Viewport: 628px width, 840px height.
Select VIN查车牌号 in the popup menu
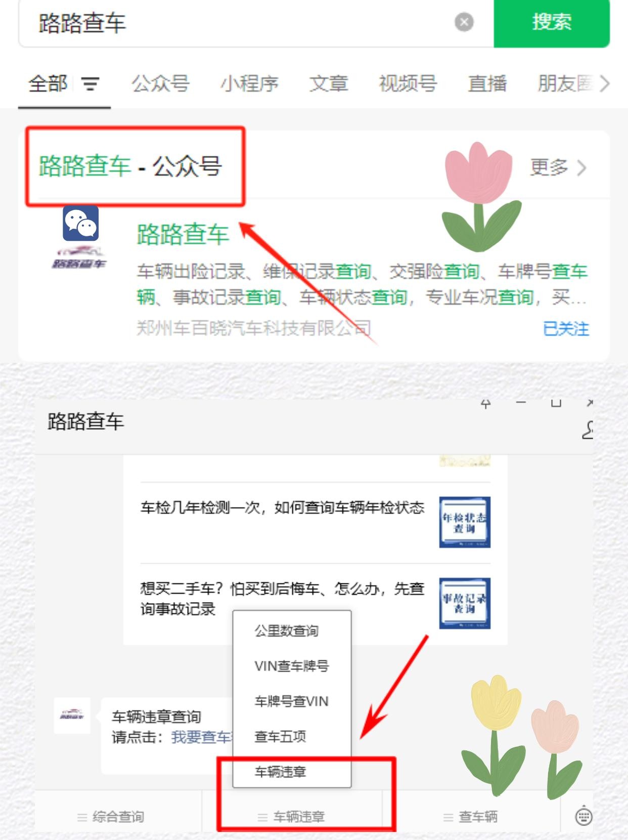(292, 666)
